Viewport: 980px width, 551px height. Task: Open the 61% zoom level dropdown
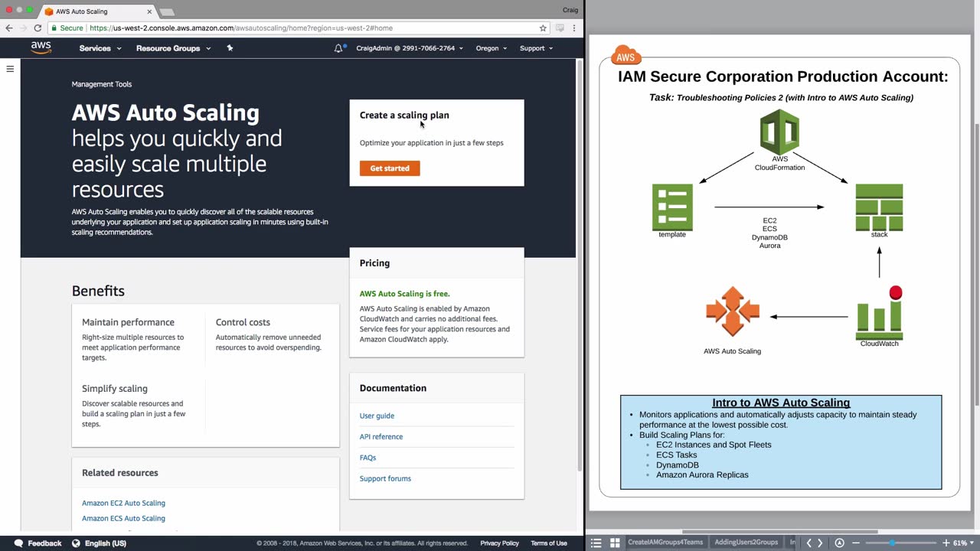click(963, 543)
